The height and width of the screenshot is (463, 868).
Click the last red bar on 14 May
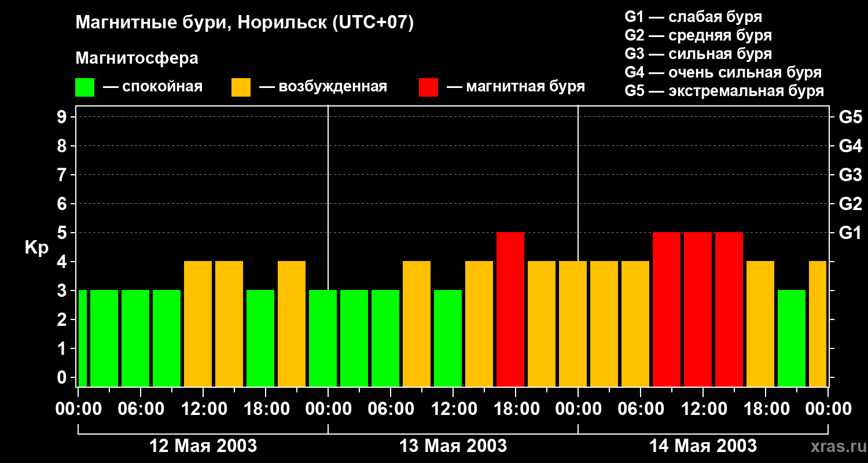coord(729,309)
